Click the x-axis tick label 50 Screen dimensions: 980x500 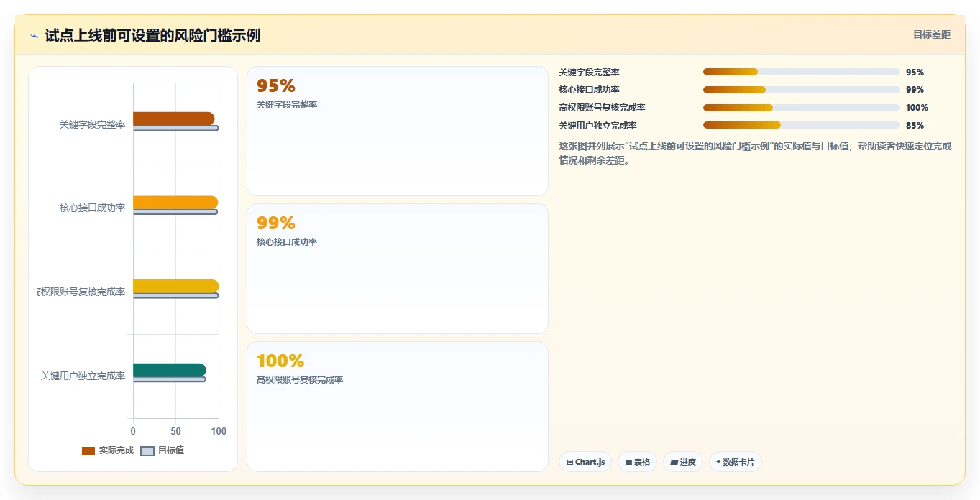[x=176, y=431]
